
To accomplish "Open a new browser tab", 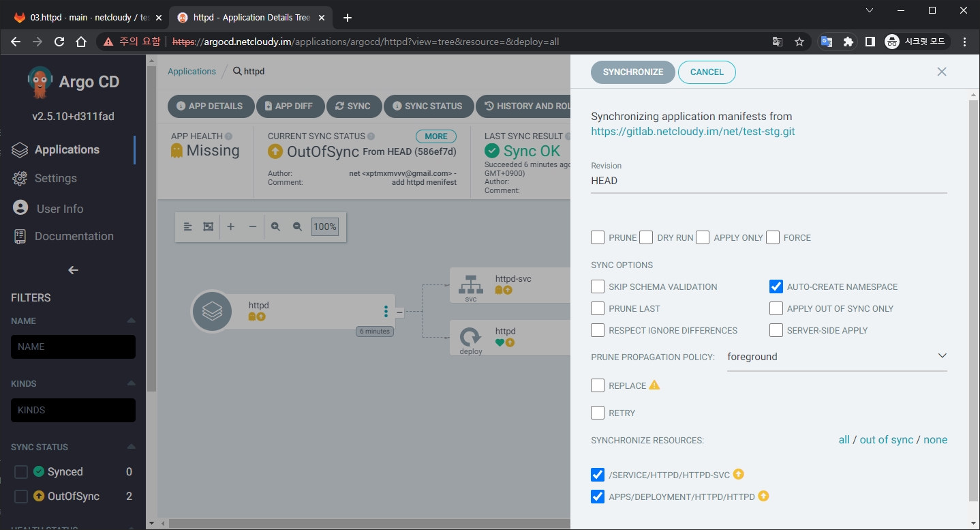I will [x=348, y=18].
